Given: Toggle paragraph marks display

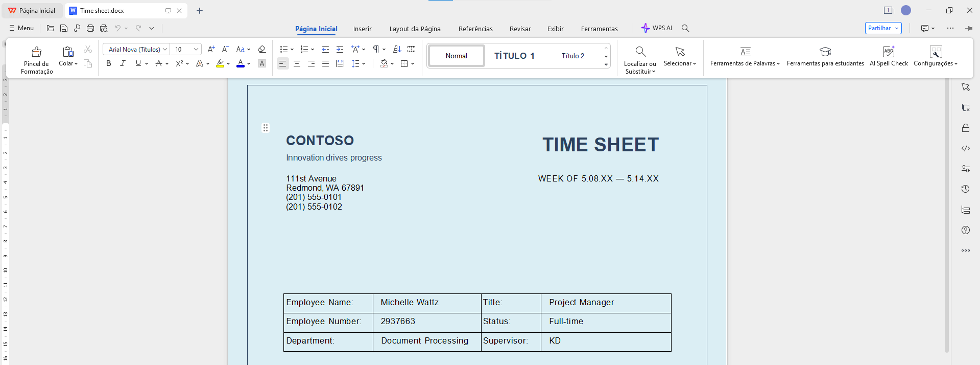Looking at the screenshot, I should (x=376, y=49).
